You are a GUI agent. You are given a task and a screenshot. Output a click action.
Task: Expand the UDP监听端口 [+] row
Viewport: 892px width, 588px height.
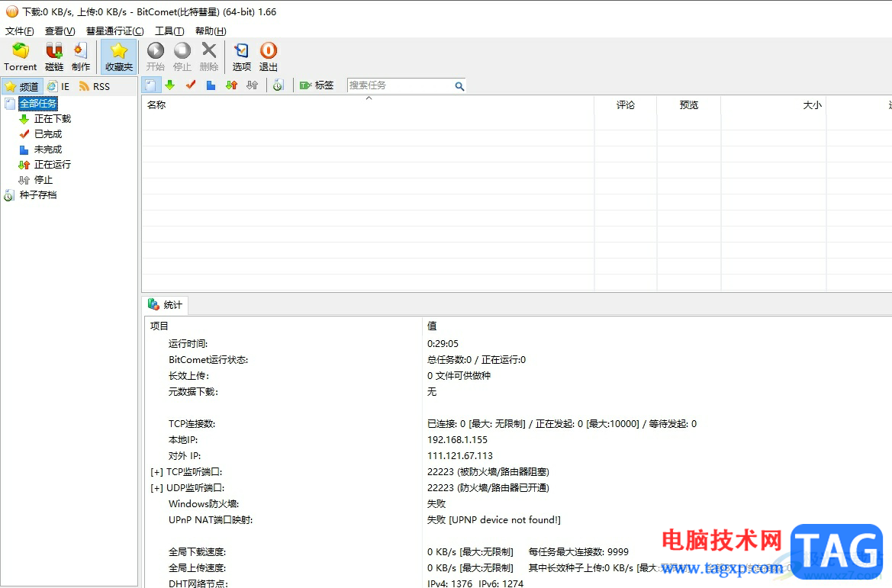[156, 489]
